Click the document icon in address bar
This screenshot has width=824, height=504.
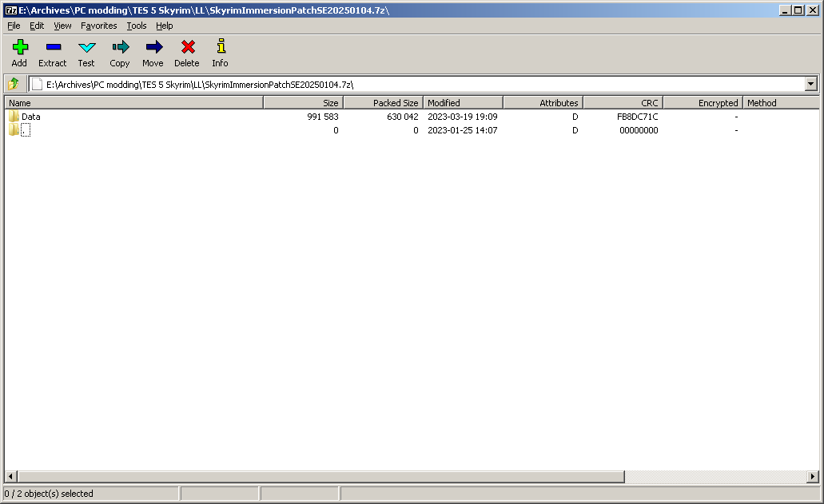click(37, 84)
